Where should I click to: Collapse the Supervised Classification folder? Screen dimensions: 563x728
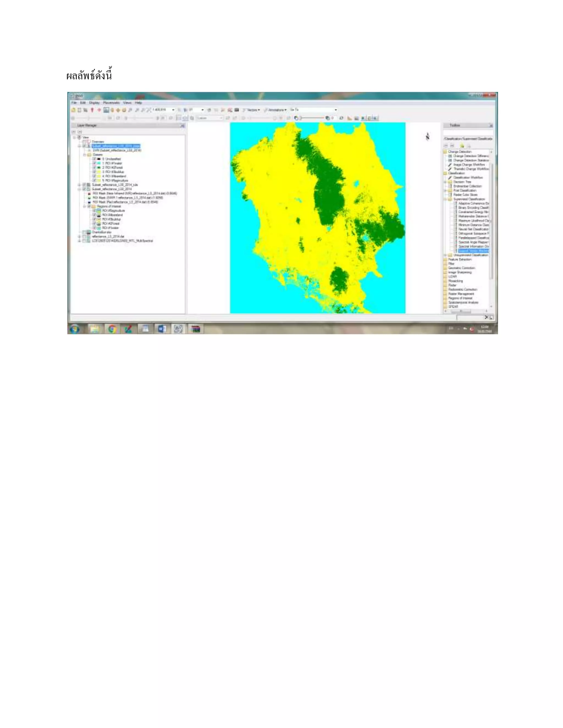pos(446,199)
